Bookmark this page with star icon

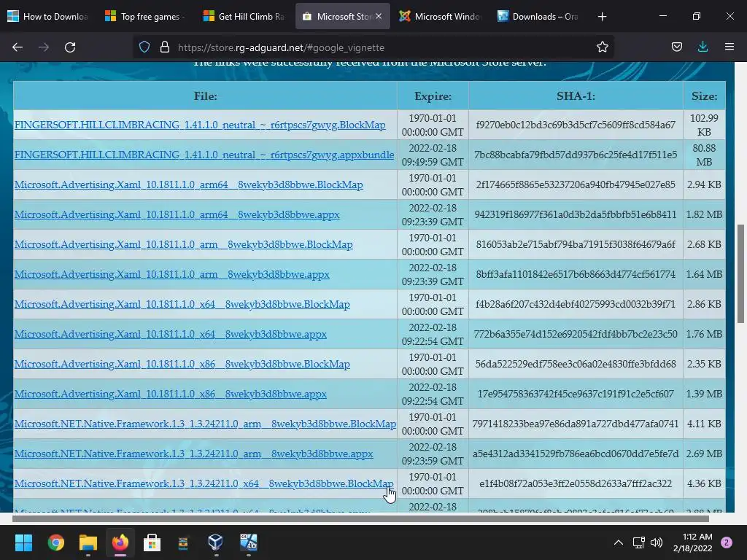[x=602, y=47]
